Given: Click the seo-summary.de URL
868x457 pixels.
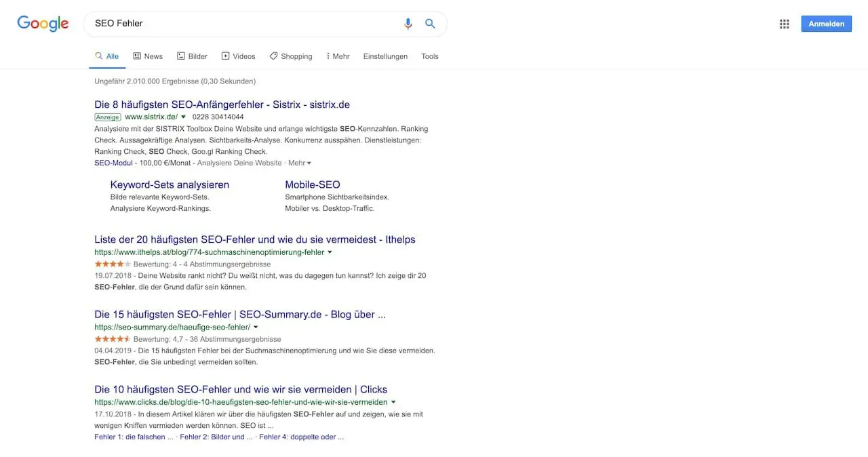Looking at the screenshot, I should [172, 327].
